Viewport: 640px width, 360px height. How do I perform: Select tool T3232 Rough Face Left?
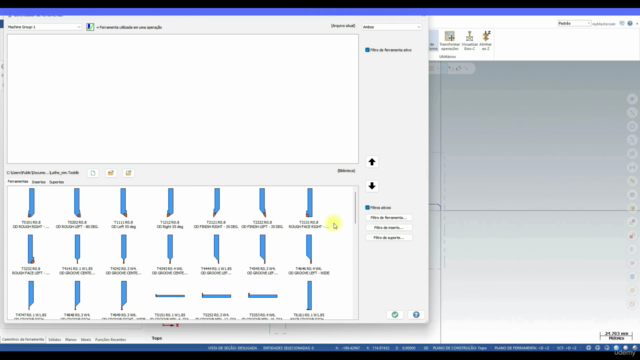31,254
